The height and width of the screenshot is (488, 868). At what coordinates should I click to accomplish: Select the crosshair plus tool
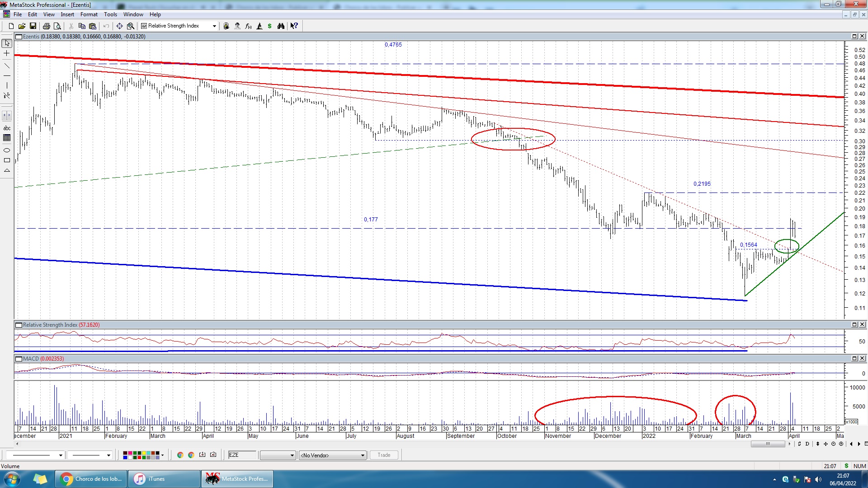pos(7,53)
